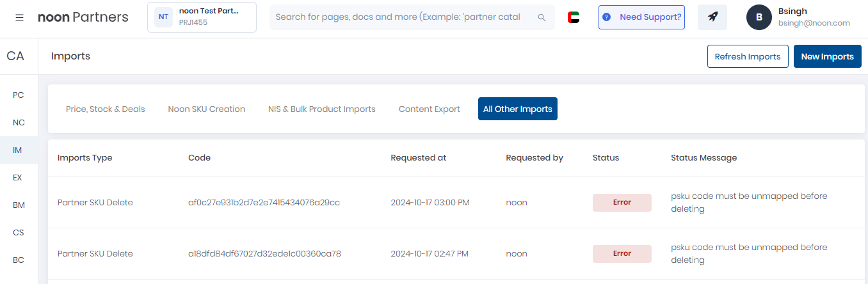Click the bsingh@noon.com email text

click(814, 23)
